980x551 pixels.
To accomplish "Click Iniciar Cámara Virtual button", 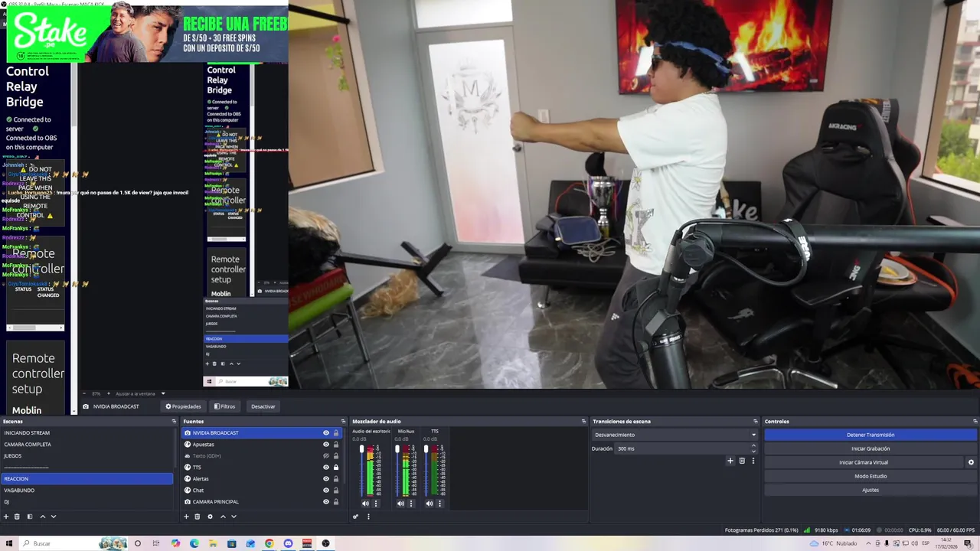I will (864, 462).
